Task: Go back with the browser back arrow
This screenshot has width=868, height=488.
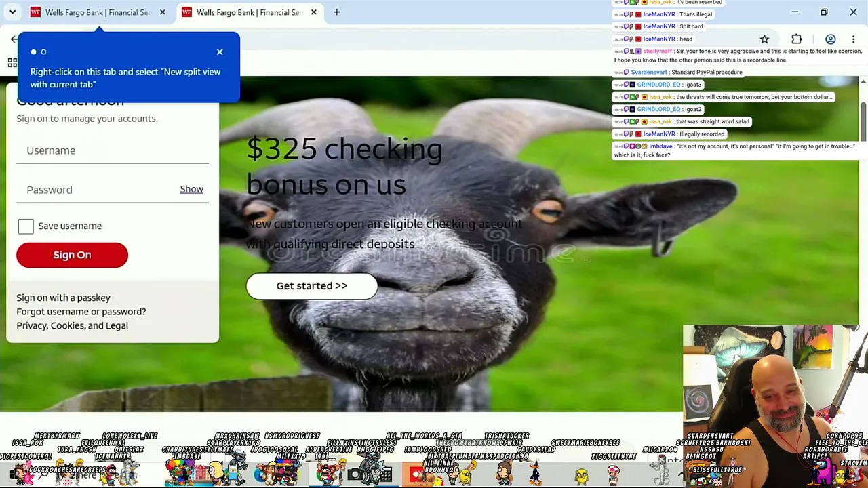Action: click(x=14, y=39)
